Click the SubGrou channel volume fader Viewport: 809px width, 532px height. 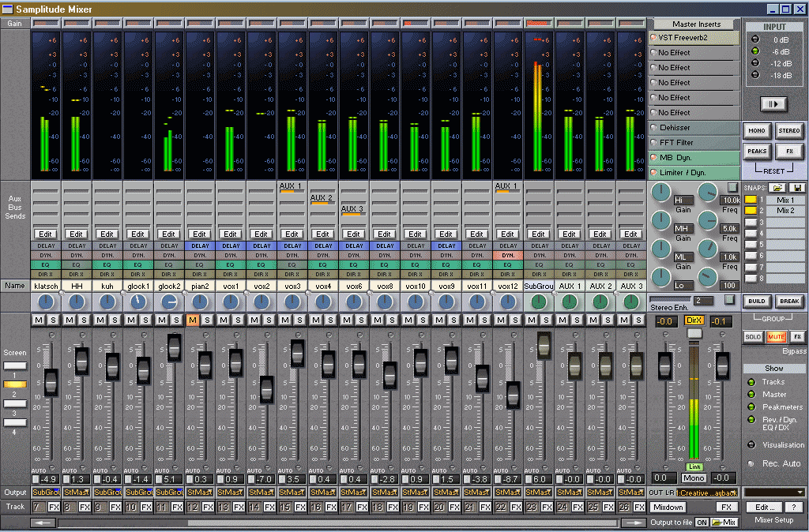(544, 345)
